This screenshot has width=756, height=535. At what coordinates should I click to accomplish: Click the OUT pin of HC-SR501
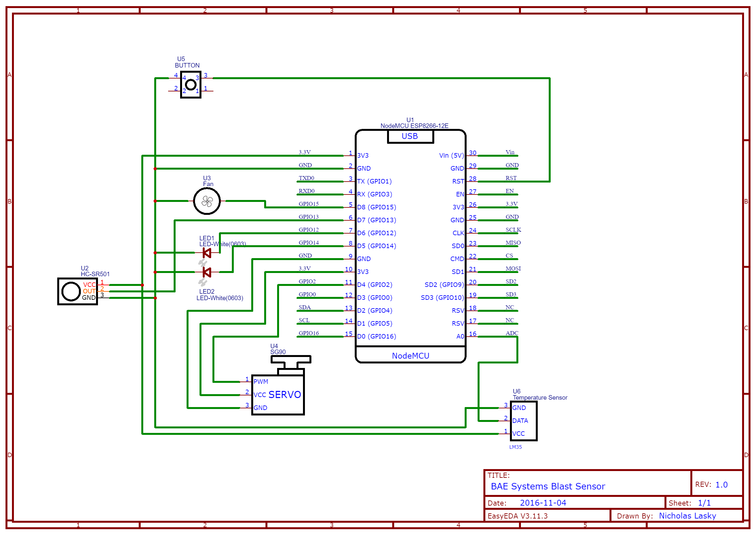(89, 291)
